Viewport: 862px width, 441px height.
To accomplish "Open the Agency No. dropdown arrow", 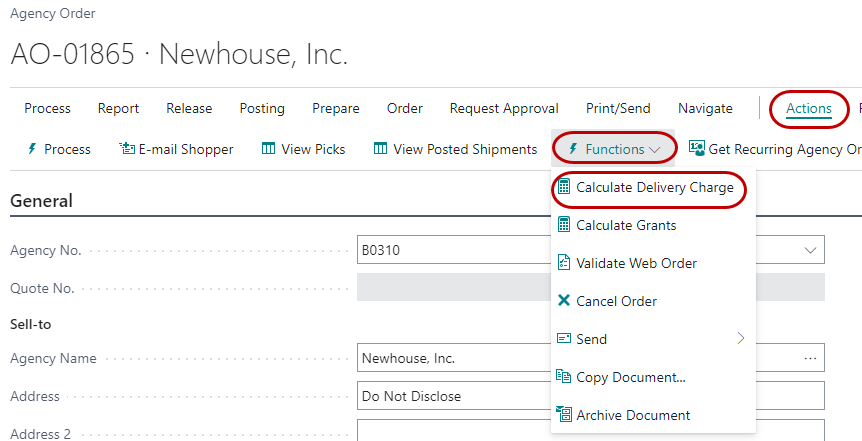I will click(809, 250).
